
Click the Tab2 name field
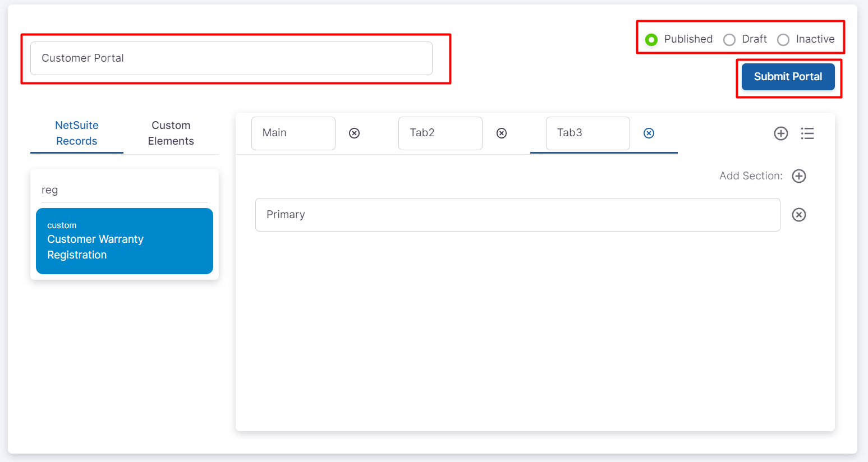(440, 133)
